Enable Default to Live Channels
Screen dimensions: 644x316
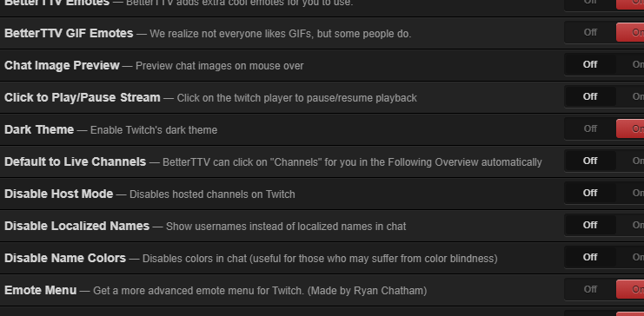coord(630,161)
